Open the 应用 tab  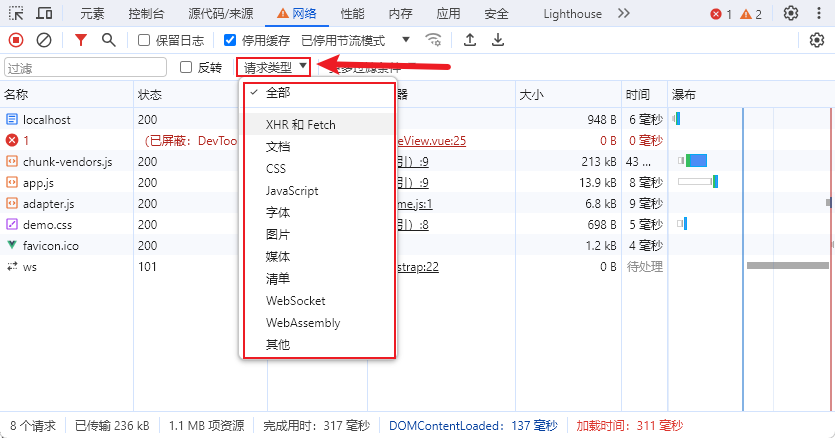tap(448, 14)
